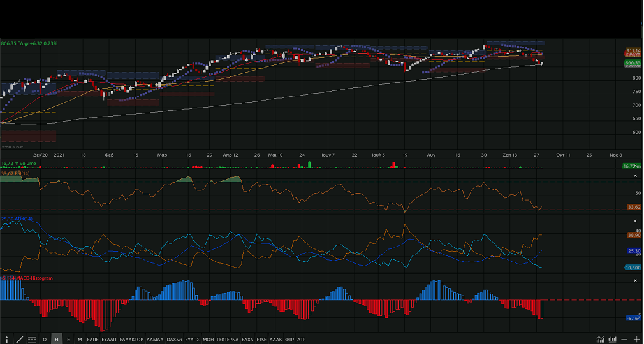Close the MACD-Histogram panel
Image resolution: width=644 pixels, height=344 pixels.
635,280
